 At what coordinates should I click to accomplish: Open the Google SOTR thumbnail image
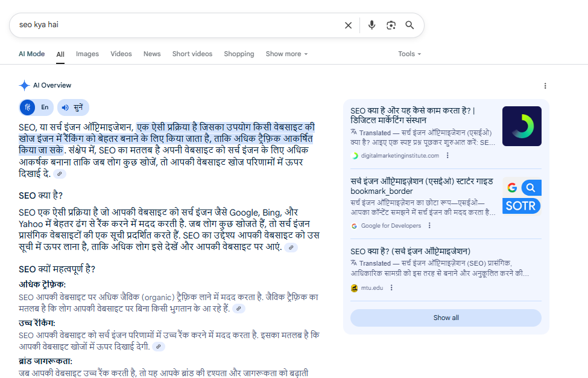(x=522, y=196)
